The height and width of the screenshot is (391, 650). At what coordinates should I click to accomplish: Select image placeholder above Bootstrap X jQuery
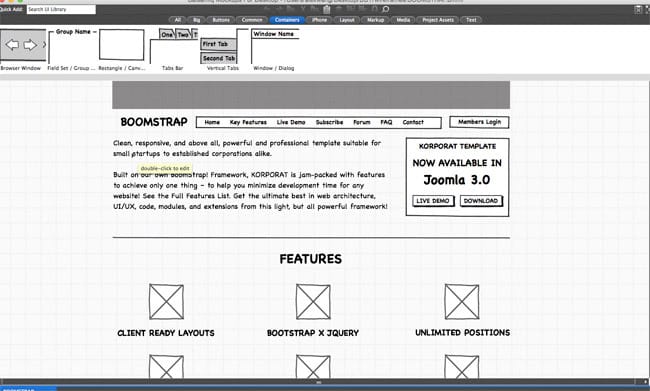[x=313, y=301]
